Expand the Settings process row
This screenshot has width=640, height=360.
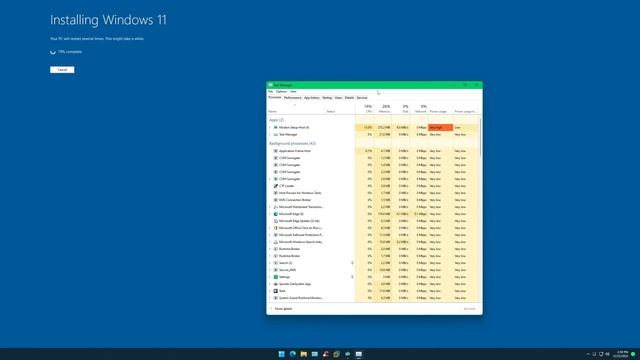coord(270,277)
